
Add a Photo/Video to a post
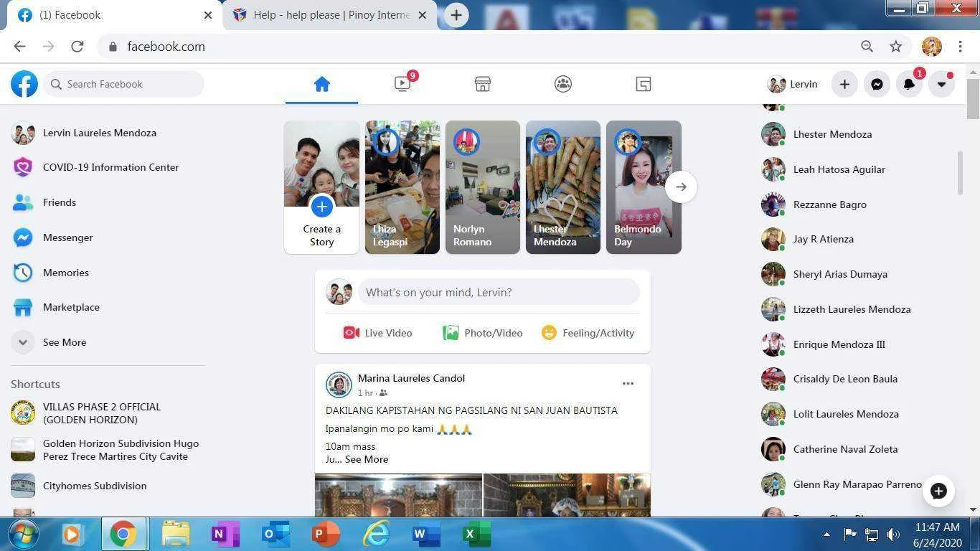483,333
